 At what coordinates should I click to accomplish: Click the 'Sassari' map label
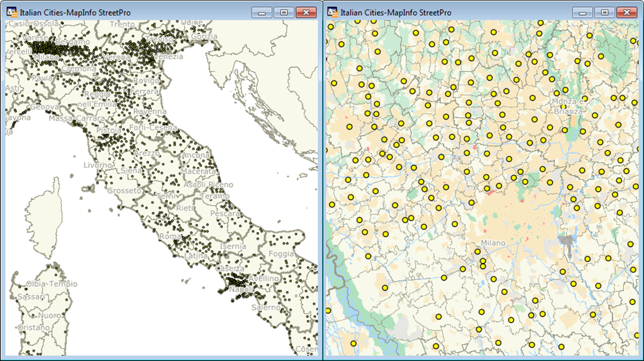[31, 296]
